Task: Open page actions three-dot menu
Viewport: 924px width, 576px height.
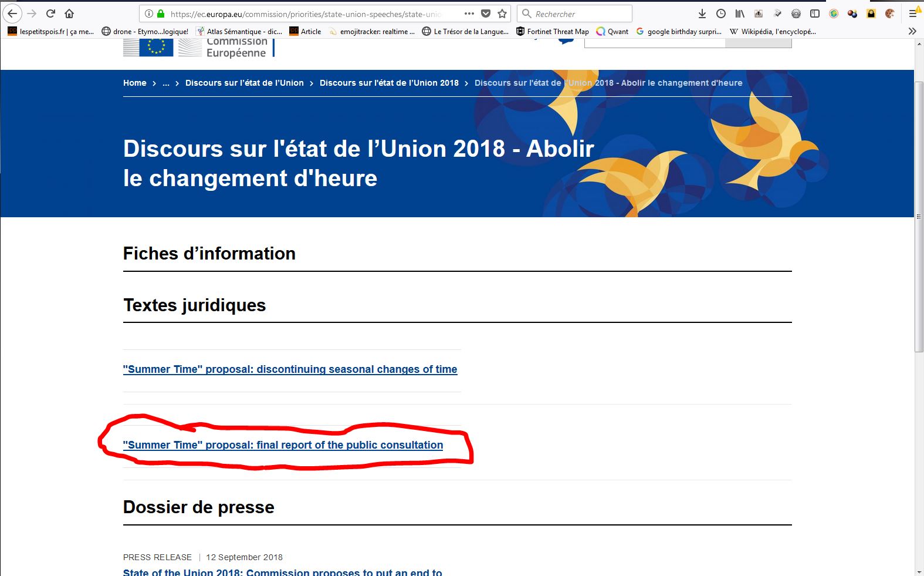Action: [x=469, y=14]
